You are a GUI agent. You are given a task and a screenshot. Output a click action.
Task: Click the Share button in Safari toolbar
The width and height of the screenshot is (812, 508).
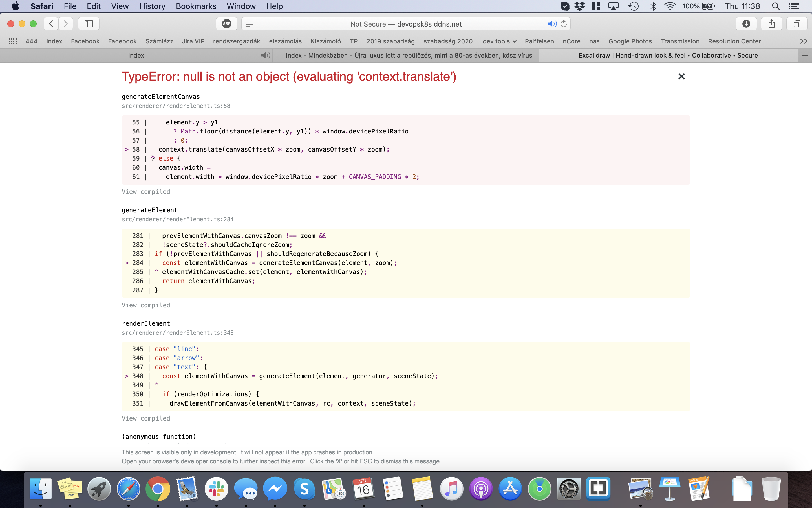[x=772, y=24]
